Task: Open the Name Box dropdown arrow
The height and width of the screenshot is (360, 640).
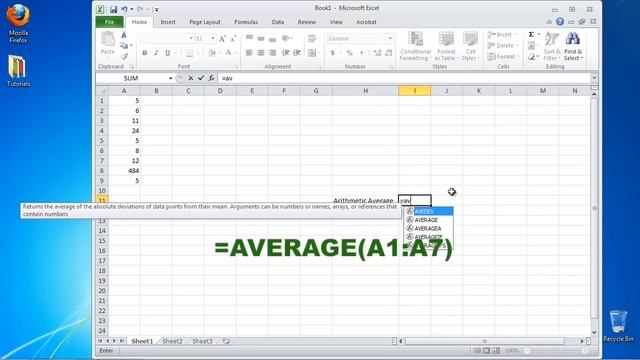Action: click(170, 78)
